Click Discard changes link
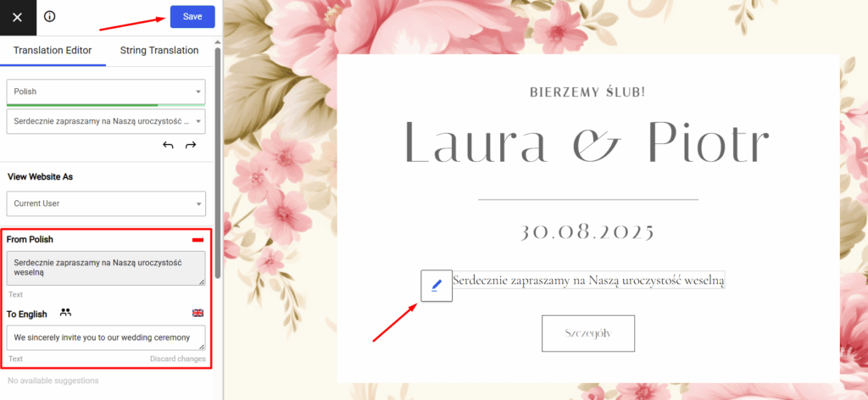The height and width of the screenshot is (400, 868). (x=178, y=359)
